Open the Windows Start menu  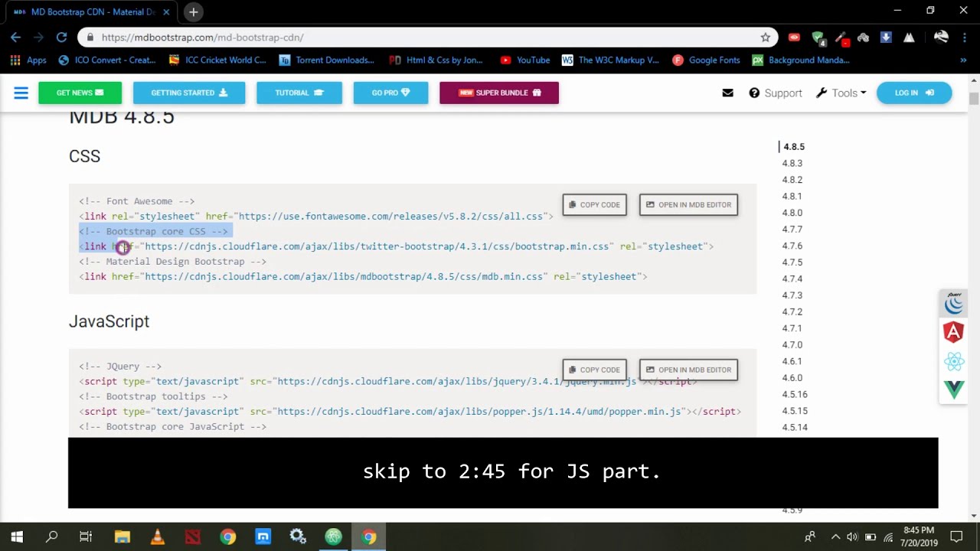pyautogui.click(x=17, y=537)
